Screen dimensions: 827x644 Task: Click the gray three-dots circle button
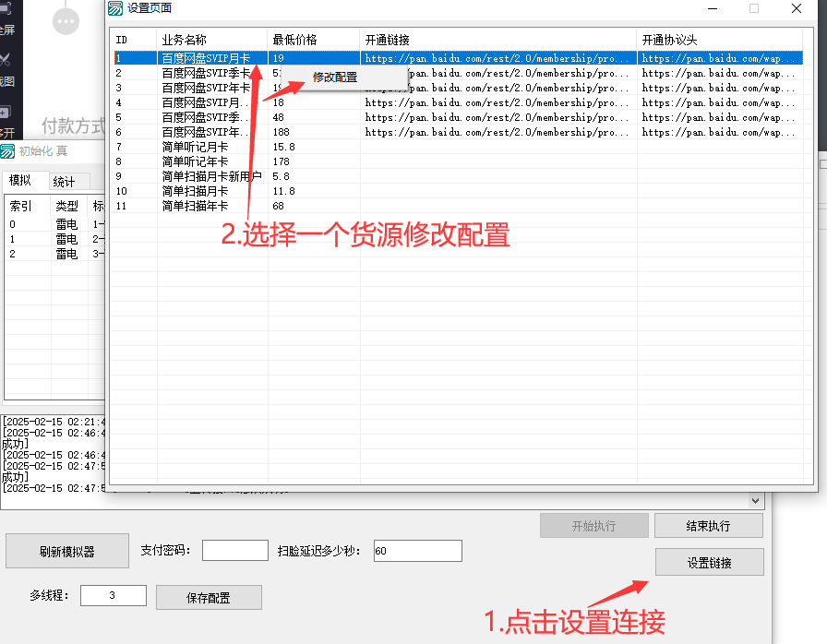pyautogui.click(x=66, y=21)
